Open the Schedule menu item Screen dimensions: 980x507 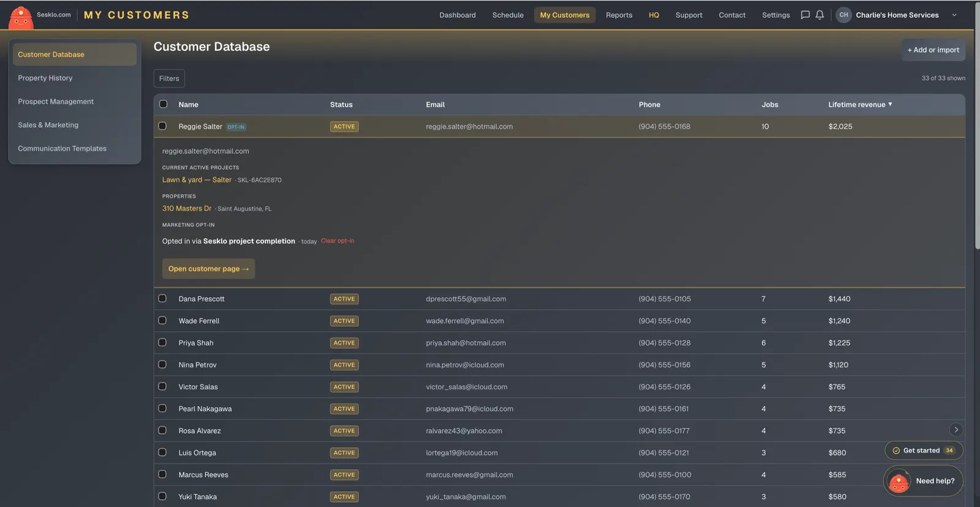pyautogui.click(x=508, y=15)
